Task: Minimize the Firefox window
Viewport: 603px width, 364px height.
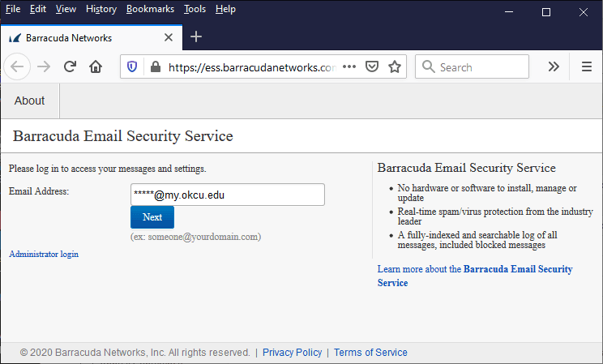Action: (509, 12)
